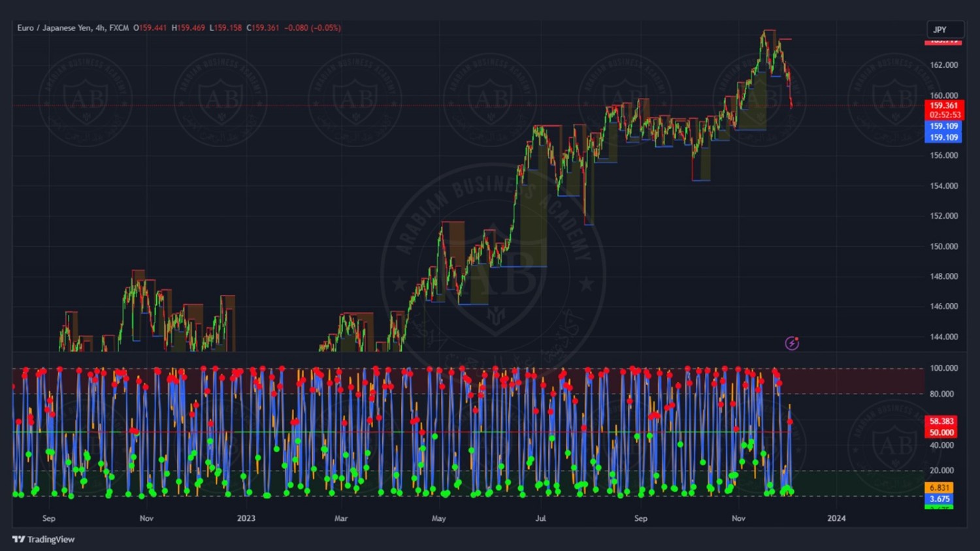This screenshot has width=980, height=551.
Task: Click the Euro / Japanese Yen symbol title
Action: (x=73, y=28)
